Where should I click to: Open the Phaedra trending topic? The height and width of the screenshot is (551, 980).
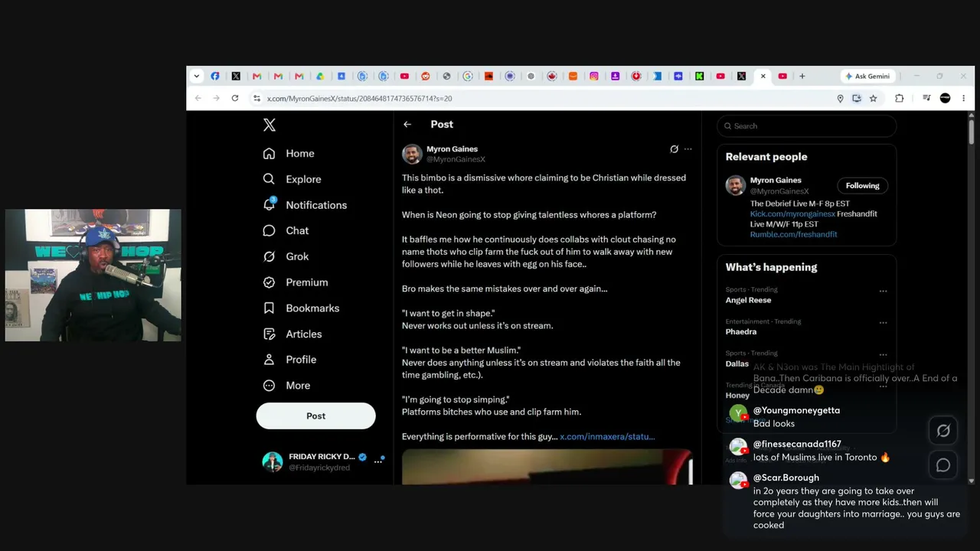(x=741, y=331)
